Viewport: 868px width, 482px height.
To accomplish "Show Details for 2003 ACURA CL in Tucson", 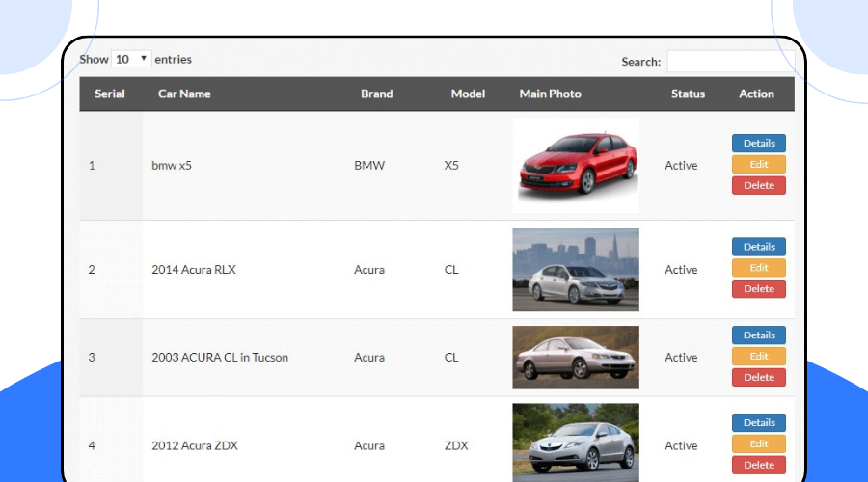I will click(758, 335).
